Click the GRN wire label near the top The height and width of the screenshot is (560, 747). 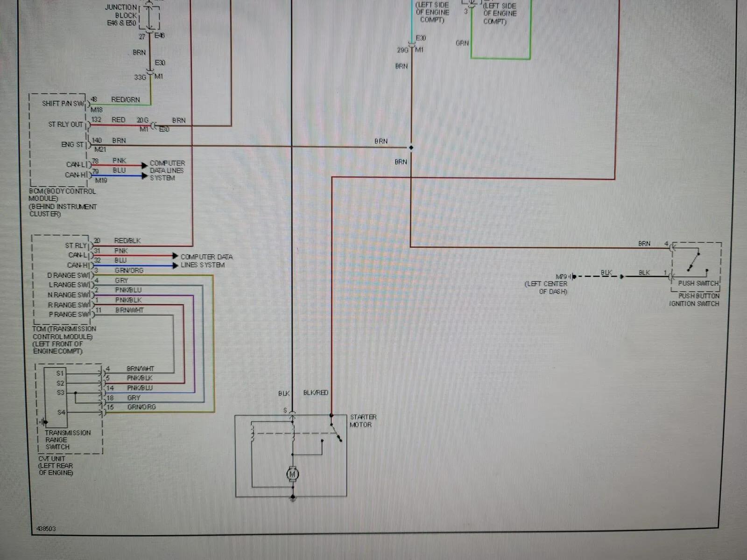pyautogui.click(x=462, y=43)
